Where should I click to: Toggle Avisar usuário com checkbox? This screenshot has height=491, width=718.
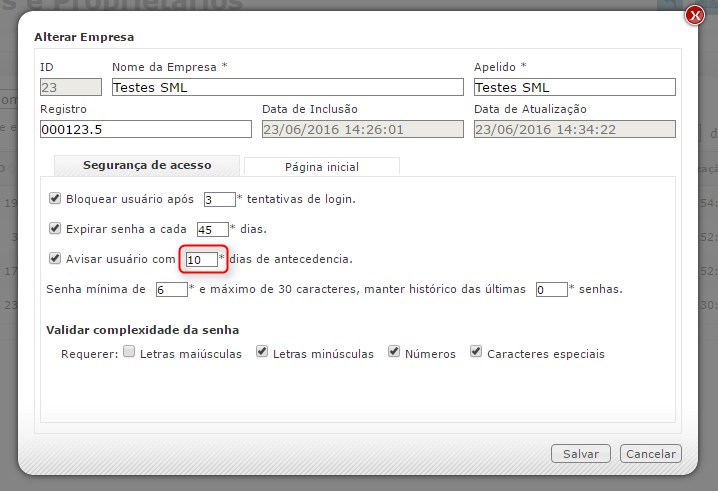[55, 259]
